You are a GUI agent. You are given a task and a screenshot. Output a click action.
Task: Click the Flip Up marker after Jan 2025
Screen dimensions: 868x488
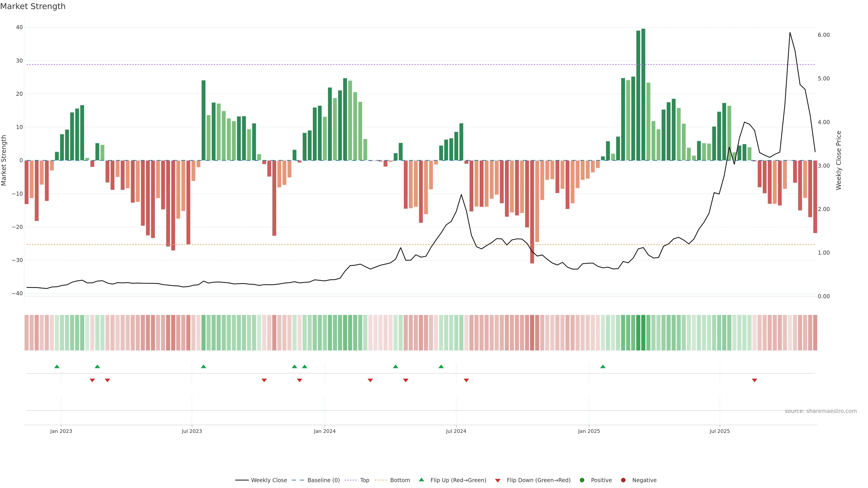click(603, 366)
